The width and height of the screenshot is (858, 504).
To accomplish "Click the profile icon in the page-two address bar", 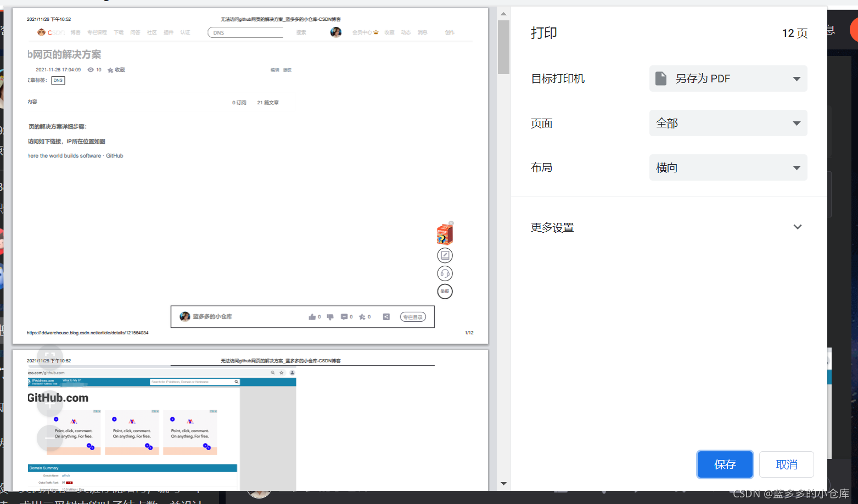I will [293, 373].
